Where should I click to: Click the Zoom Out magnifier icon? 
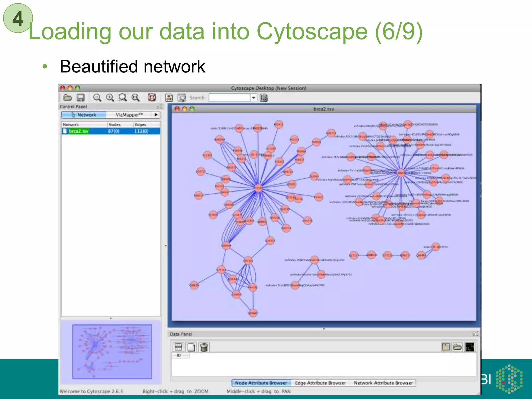pyautogui.click(x=97, y=98)
